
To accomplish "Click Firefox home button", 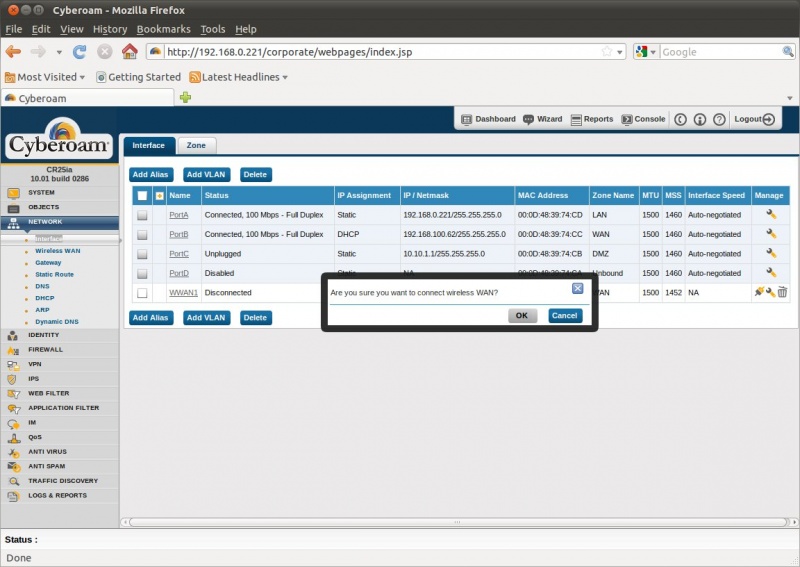I will (129, 51).
